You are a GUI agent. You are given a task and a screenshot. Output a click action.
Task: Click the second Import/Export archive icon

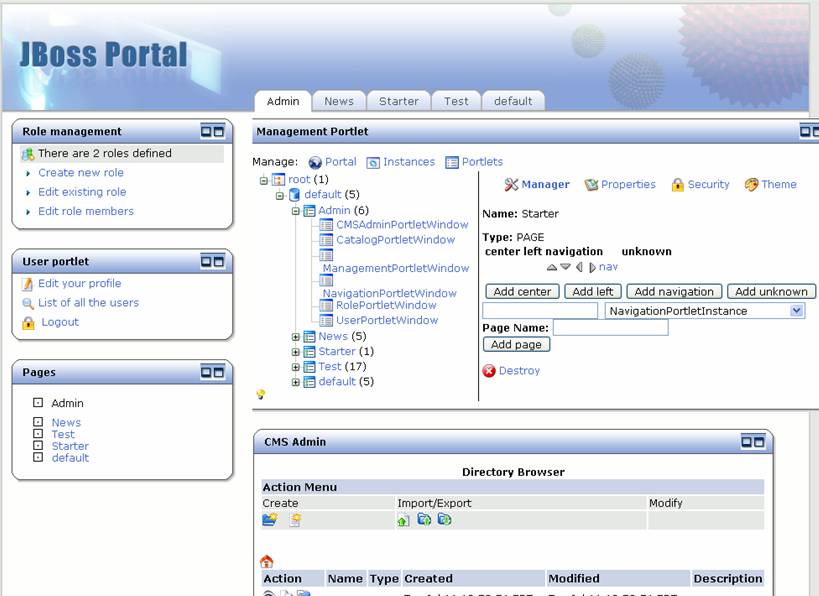pos(424,520)
